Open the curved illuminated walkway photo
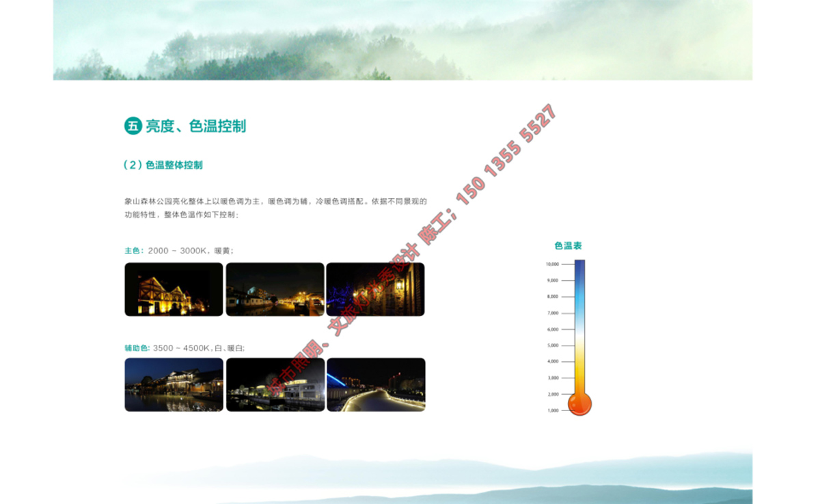820x504 pixels. 376,384
